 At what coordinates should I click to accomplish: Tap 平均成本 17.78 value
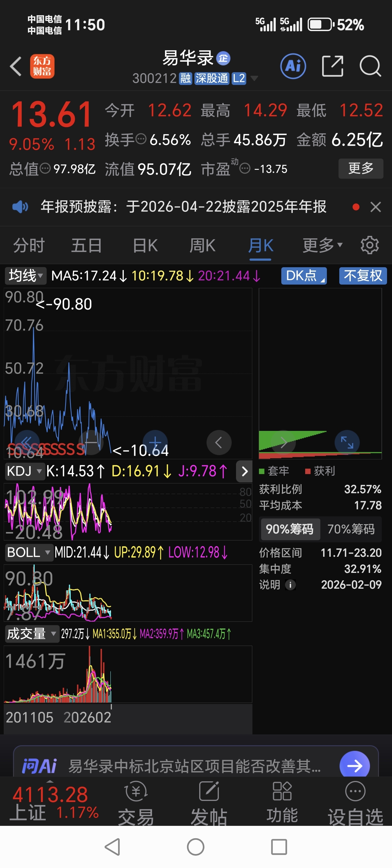pos(368,505)
